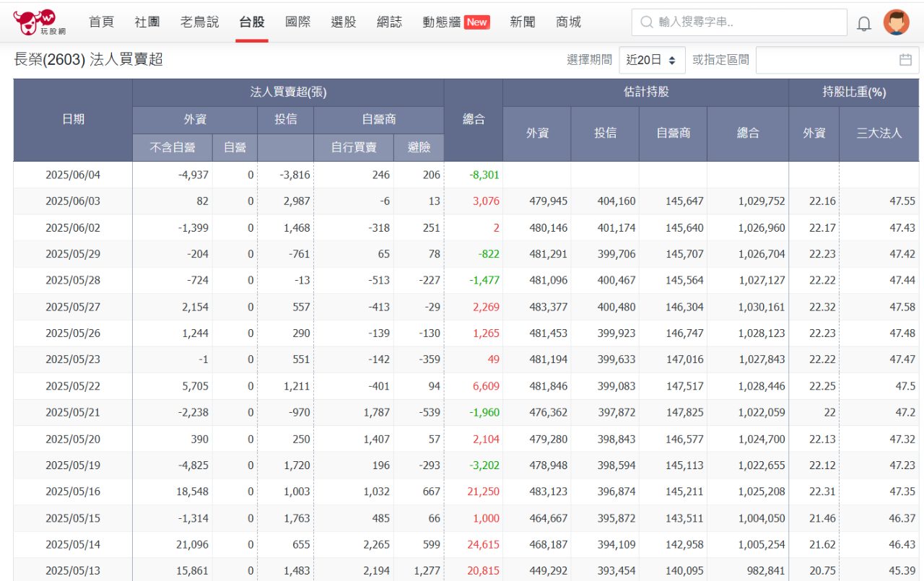Click the 或指定區間 date range field

tap(830, 60)
